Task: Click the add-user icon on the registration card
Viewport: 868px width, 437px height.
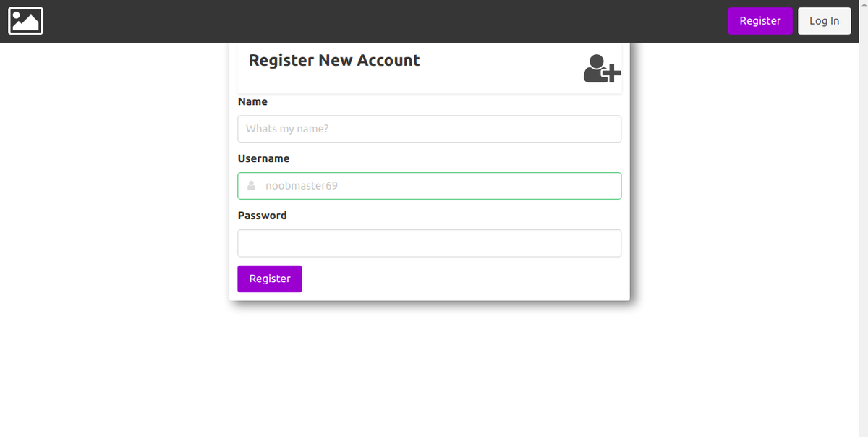Action: 600,69
